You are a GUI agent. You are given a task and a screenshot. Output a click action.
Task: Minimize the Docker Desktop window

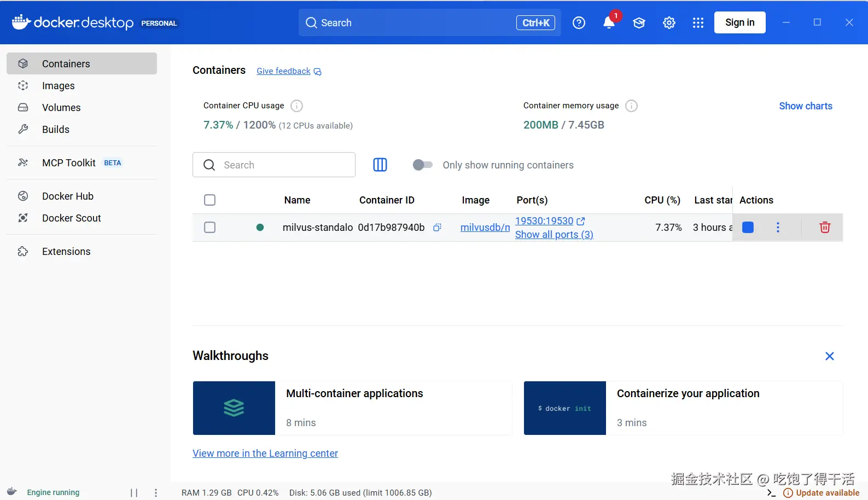(786, 22)
